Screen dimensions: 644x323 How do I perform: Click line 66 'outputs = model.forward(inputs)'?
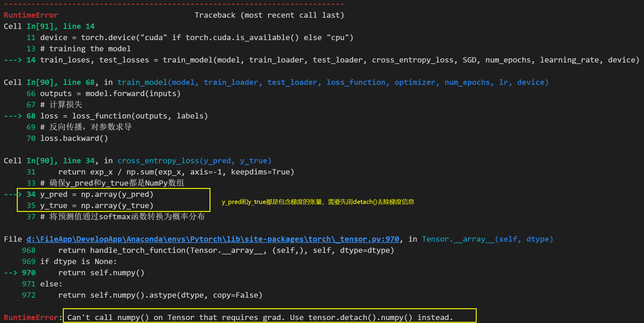click(x=110, y=94)
